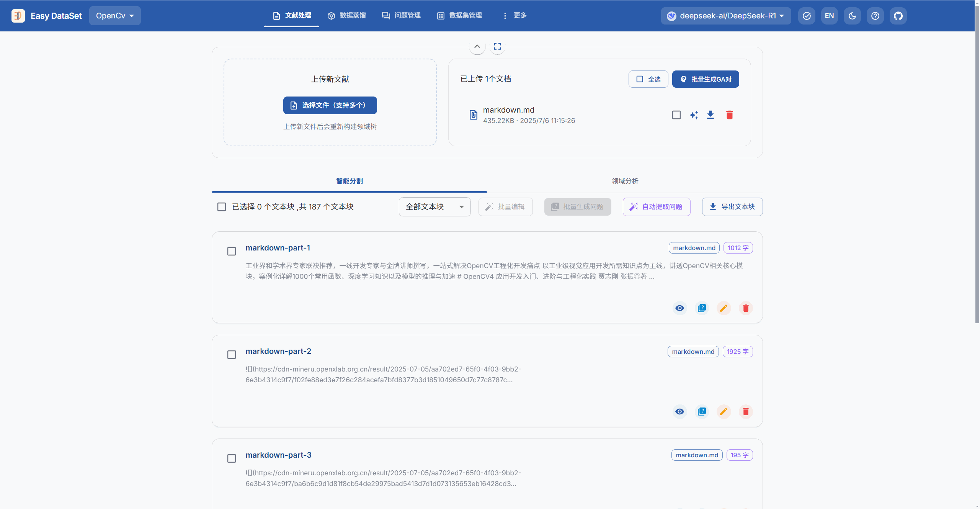Click the help question mark icon
The image size is (980, 509).
click(x=875, y=16)
